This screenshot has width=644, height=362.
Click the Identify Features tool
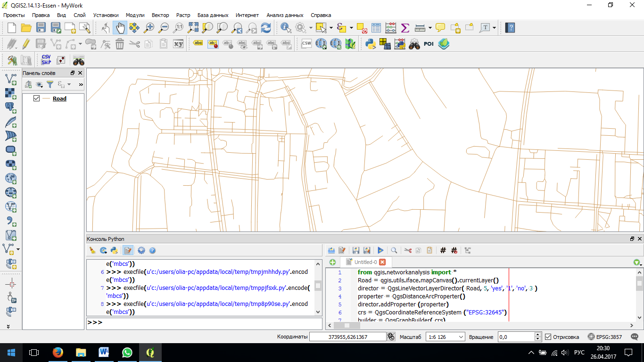point(286,28)
